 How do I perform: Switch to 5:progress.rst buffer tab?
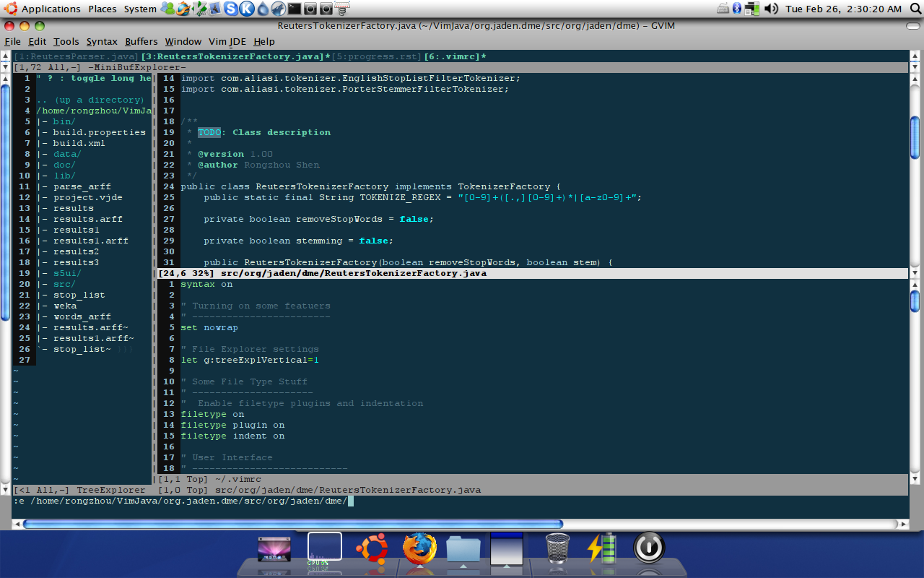pos(378,56)
